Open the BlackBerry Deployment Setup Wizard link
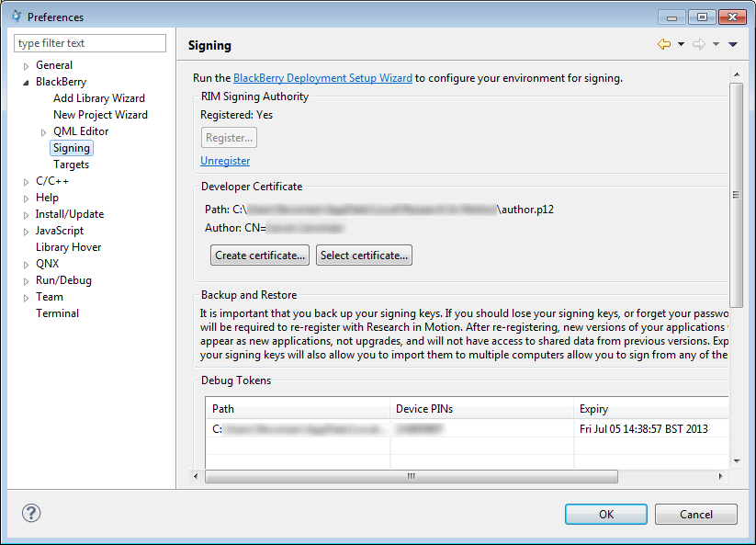Screen dimensions: 756x545 pos(322,78)
